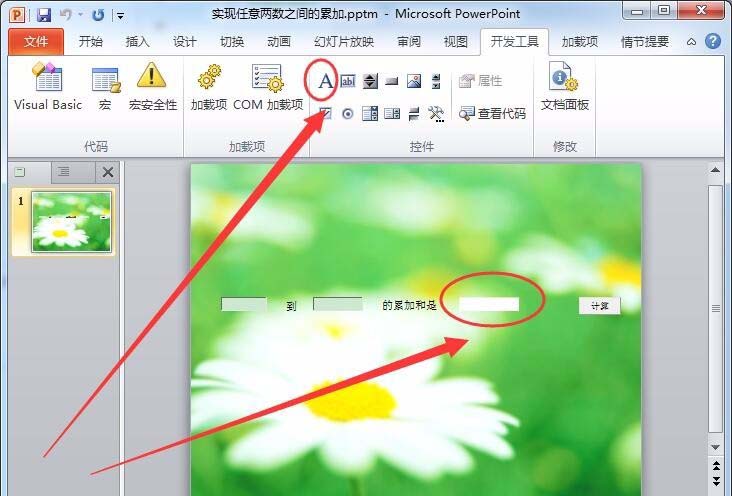Select the Label (A) control
732x496 pixels.
[x=325, y=81]
